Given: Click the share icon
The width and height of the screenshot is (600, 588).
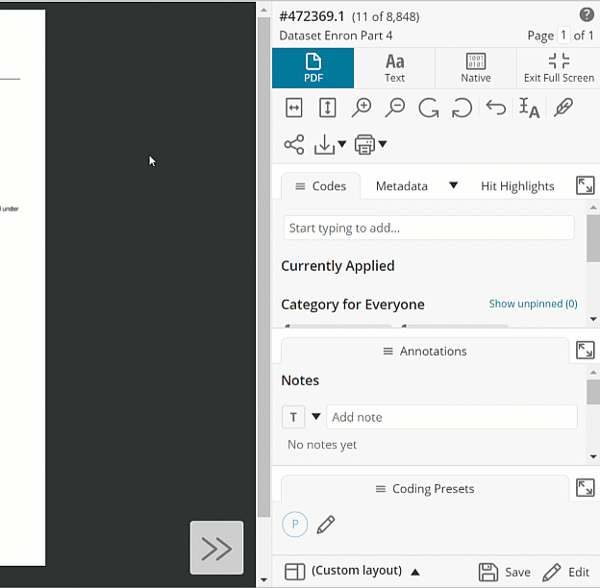Looking at the screenshot, I should (294, 145).
